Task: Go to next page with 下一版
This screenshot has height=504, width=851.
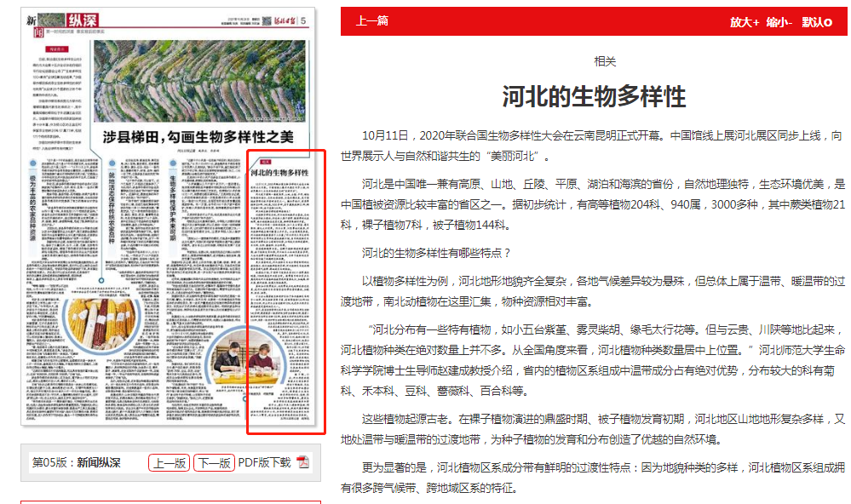Action: [x=213, y=463]
